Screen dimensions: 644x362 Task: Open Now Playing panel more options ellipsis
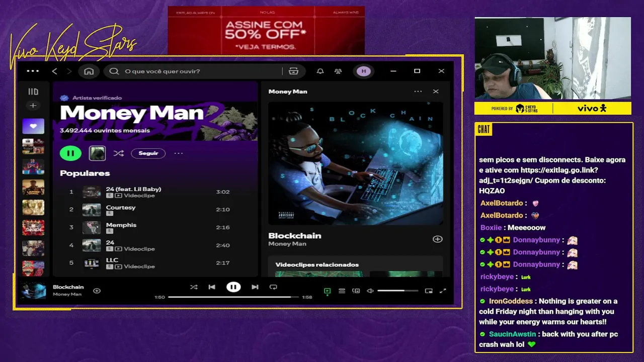[x=418, y=92]
